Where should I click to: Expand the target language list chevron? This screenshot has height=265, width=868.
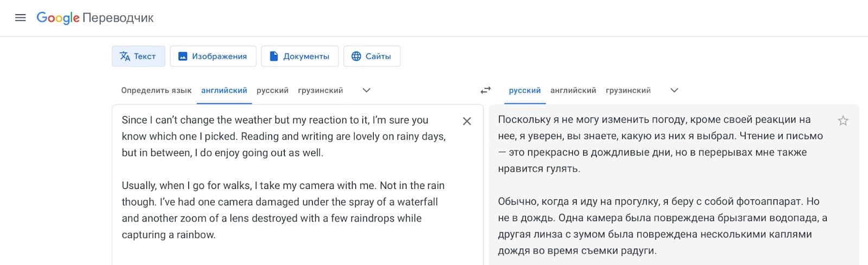[x=674, y=90]
